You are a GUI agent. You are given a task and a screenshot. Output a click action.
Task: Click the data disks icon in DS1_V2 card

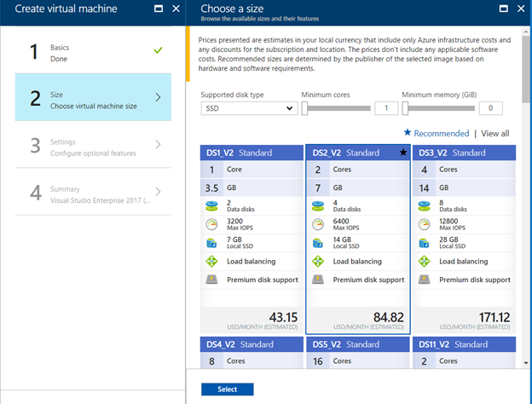(210, 206)
